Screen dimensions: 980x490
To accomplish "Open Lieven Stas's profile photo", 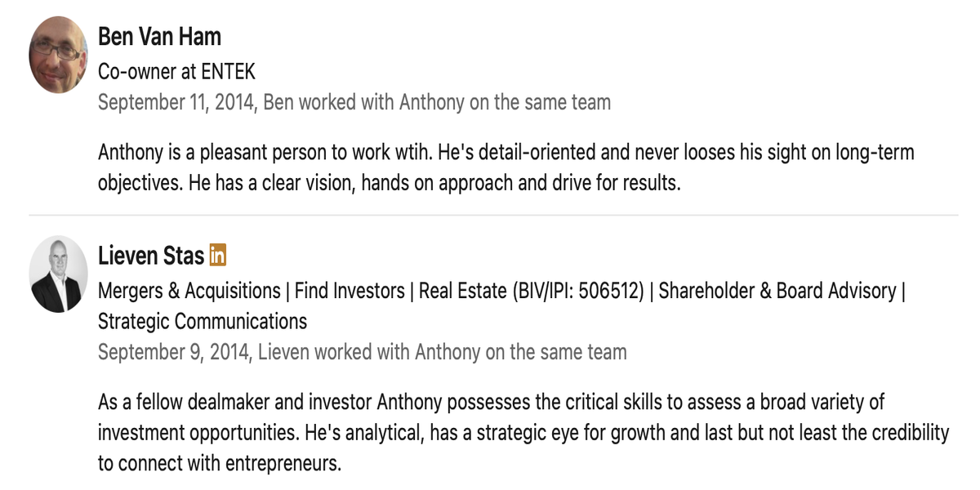I will (58, 274).
